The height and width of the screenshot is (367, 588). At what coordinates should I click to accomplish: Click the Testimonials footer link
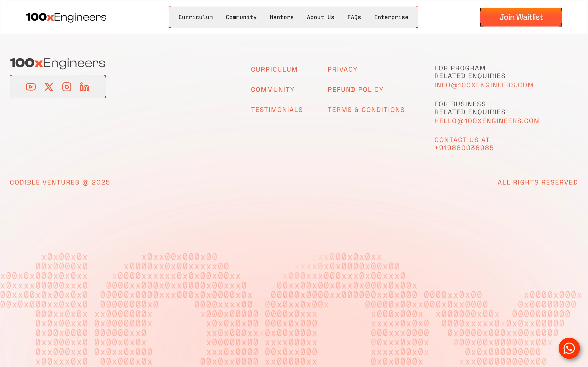coord(277,110)
